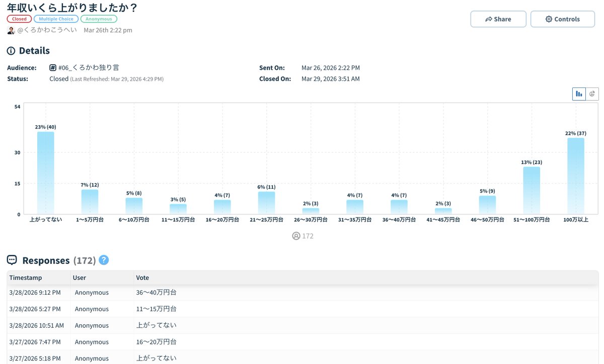604x364 pixels.
Task: Click the Anonymous tag
Action: (x=99, y=19)
